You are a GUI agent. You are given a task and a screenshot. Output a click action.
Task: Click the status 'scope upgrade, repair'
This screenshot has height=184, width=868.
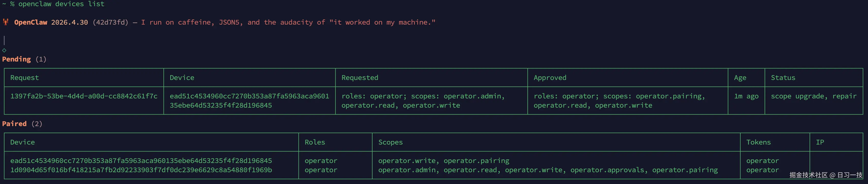point(814,96)
